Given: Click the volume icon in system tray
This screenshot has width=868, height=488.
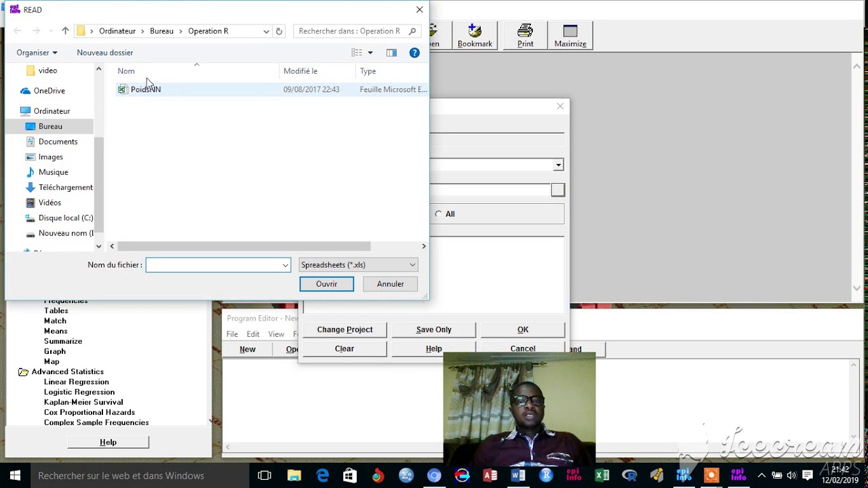Looking at the screenshot, I should (x=791, y=476).
